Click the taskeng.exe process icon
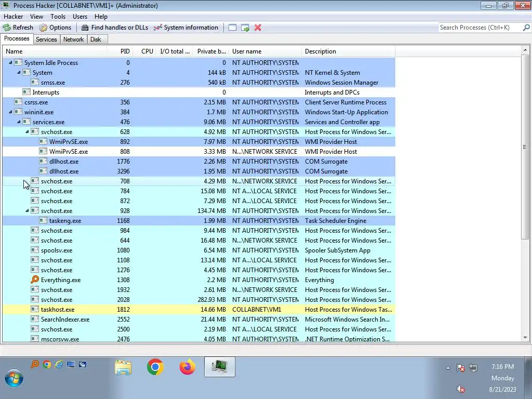The width and height of the screenshot is (532, 399). coord(43,220)
